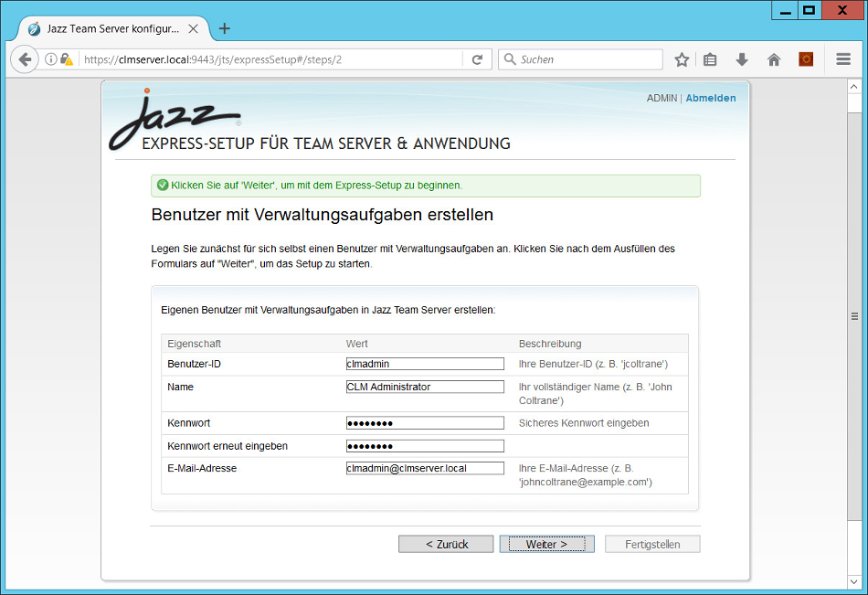Click the padlock security warning icon
Image resolution: width=868 pixels, height=595 pixels.
(x=67, y=59)
